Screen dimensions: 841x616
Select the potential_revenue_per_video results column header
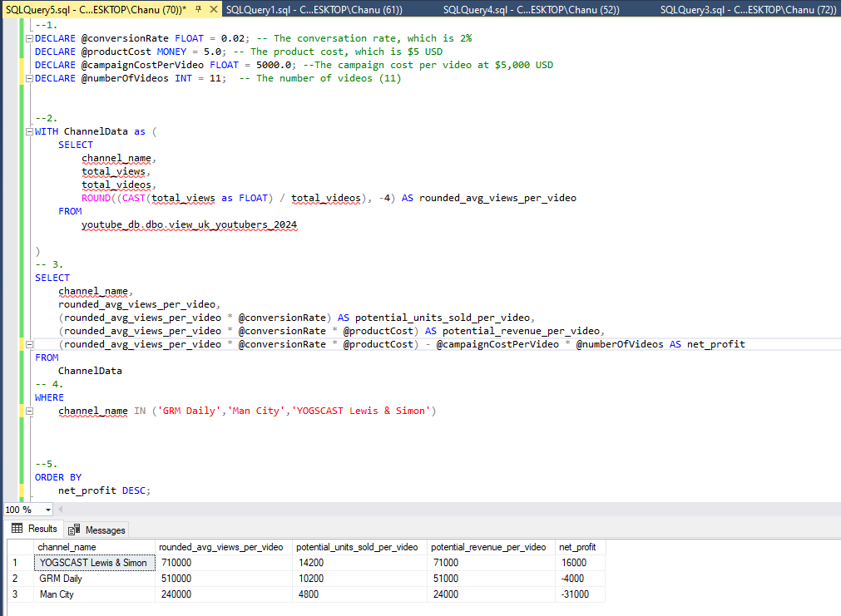point(492,547)
